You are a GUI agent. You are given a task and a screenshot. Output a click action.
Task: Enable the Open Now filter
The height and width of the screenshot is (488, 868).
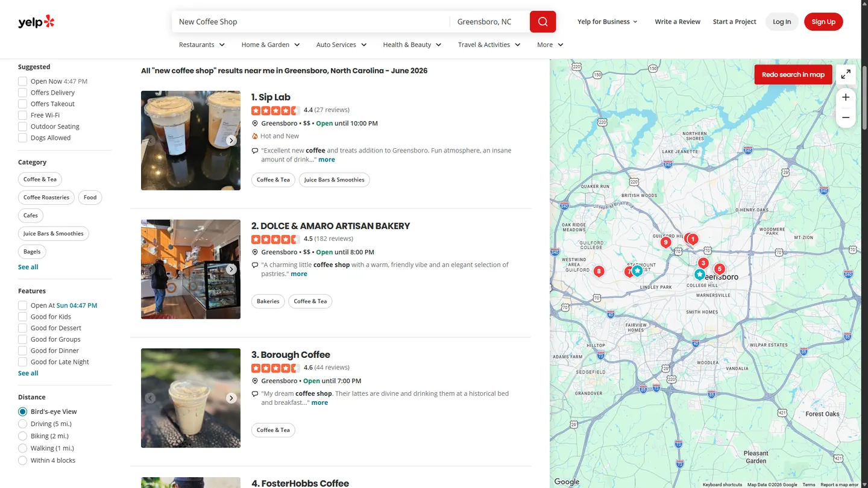tap(22, 81)
